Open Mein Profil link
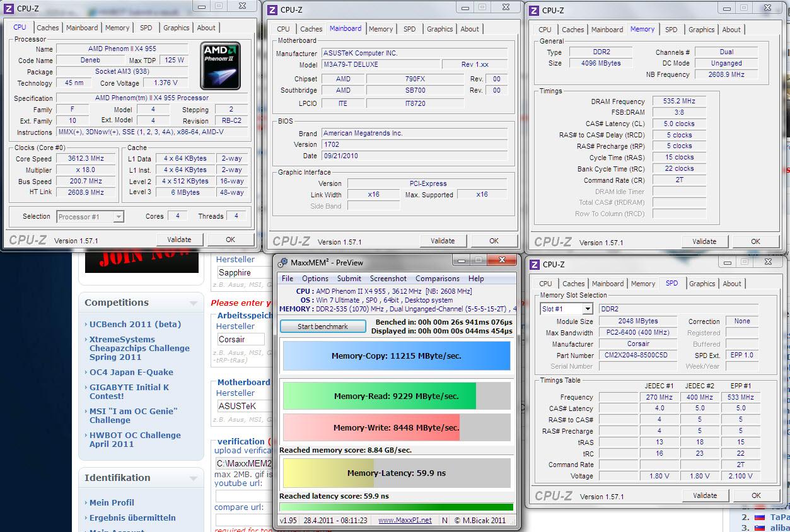Screen dimensions: 790x532 [x=112, y=503]
